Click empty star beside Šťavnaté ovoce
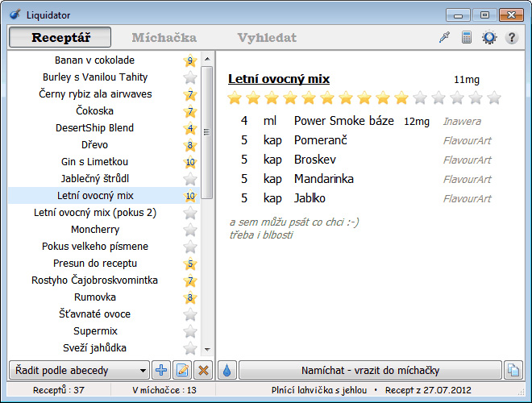 (x=190, y=314)
